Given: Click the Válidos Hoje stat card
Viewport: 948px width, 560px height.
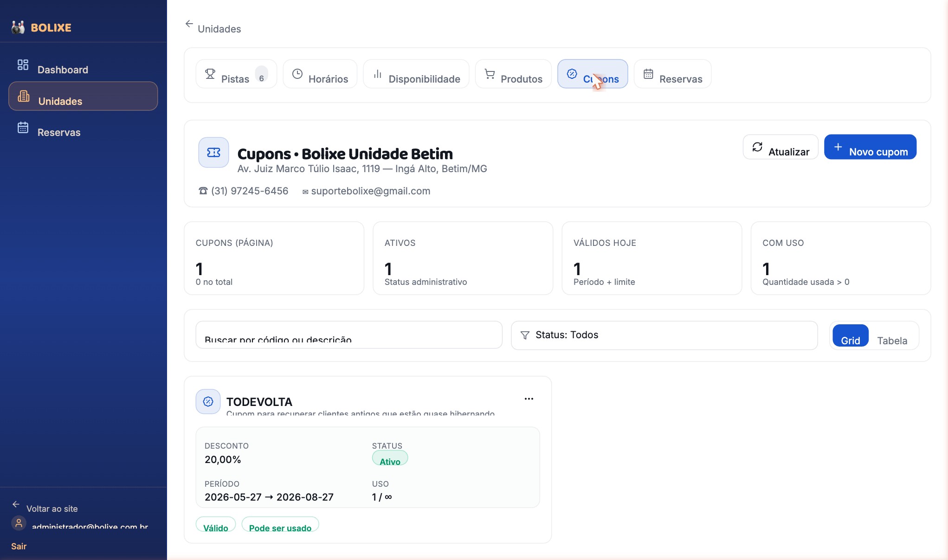Looking at the screenshot, I should point(651,258).
